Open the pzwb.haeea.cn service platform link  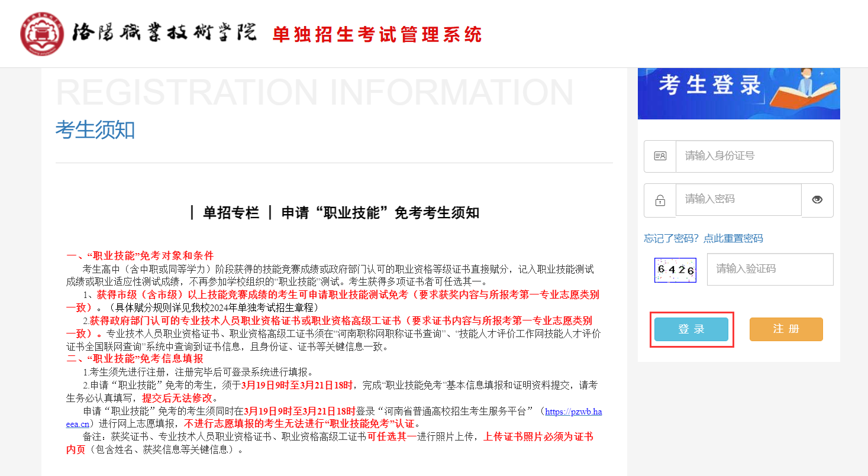pyautogui.click(x=573, y=412)
